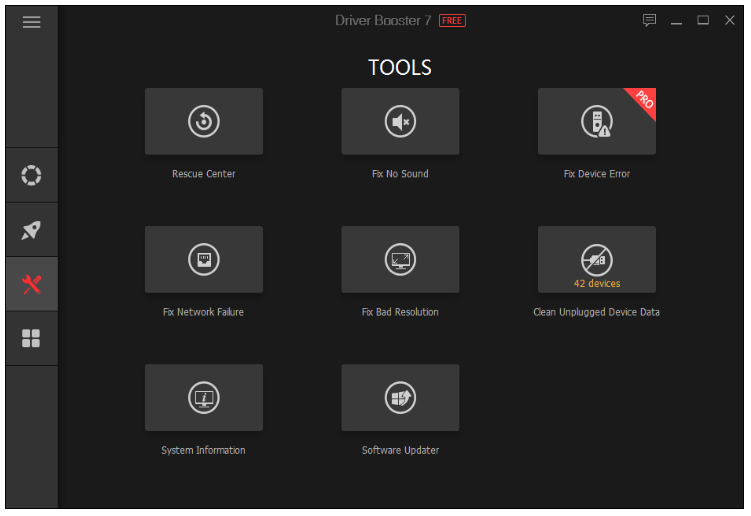The width and height of the screenshot is (751, 516).
Task: Open the Fix Device Error tile
Action: 597,121
